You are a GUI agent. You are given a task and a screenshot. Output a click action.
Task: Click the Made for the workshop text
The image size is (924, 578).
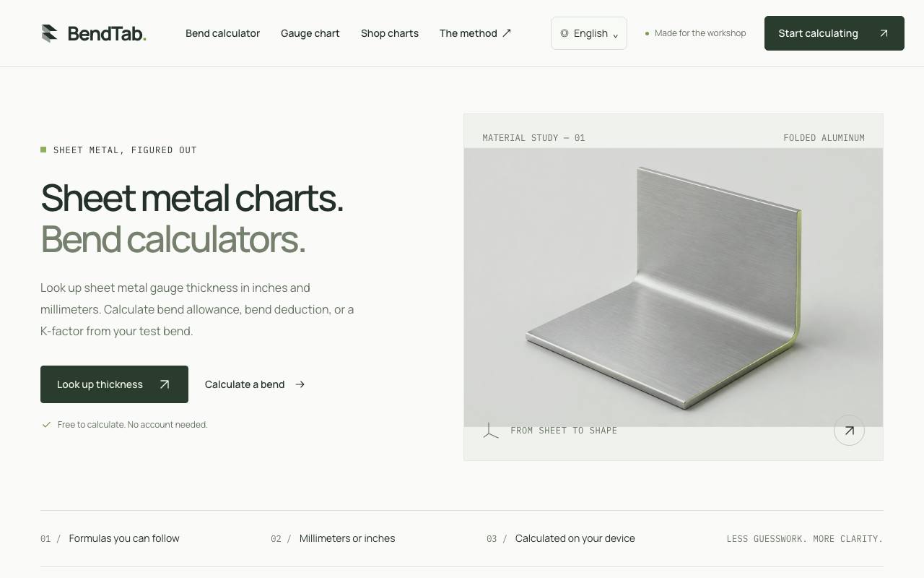pos(700,33)
